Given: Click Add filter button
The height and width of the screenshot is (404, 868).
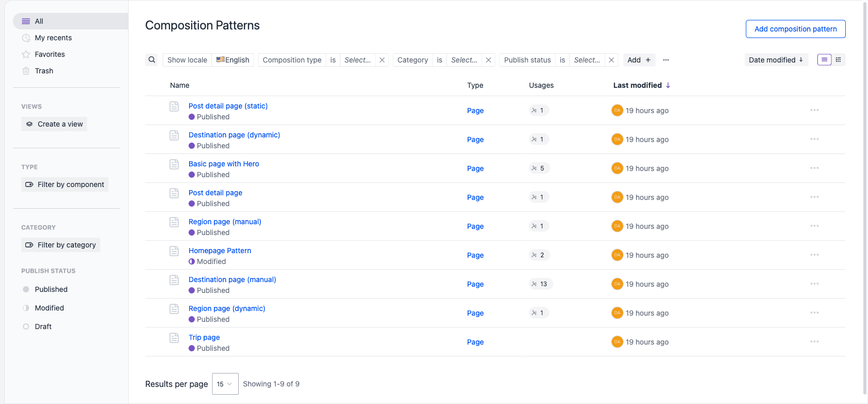Looking at the screenshot, I should (x=639, y=60).
